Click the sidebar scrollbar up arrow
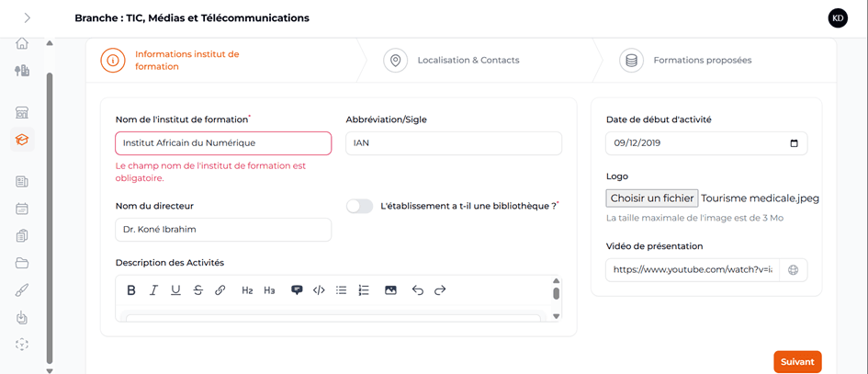Screen dimensions: 868x374 click(x=50, y=43)
